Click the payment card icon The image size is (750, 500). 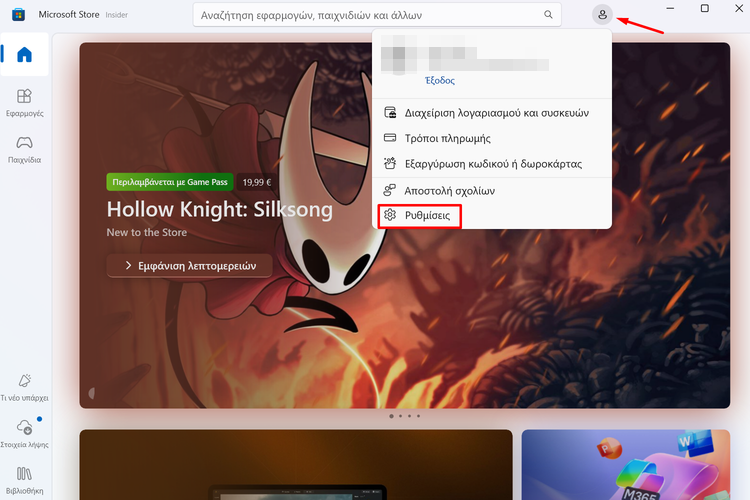tap(390, 138)
